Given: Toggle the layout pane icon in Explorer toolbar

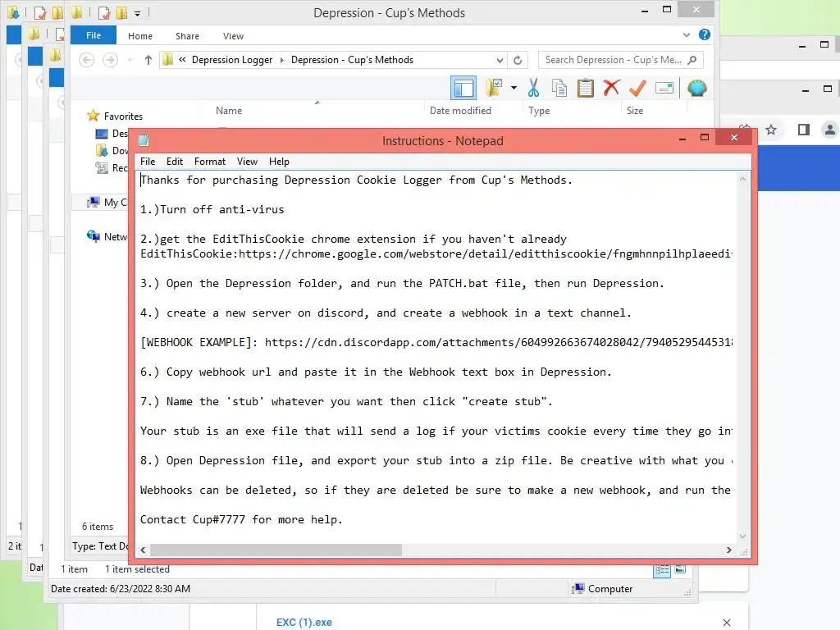Looking at the screenshot, I should click(x=463, y=88).
